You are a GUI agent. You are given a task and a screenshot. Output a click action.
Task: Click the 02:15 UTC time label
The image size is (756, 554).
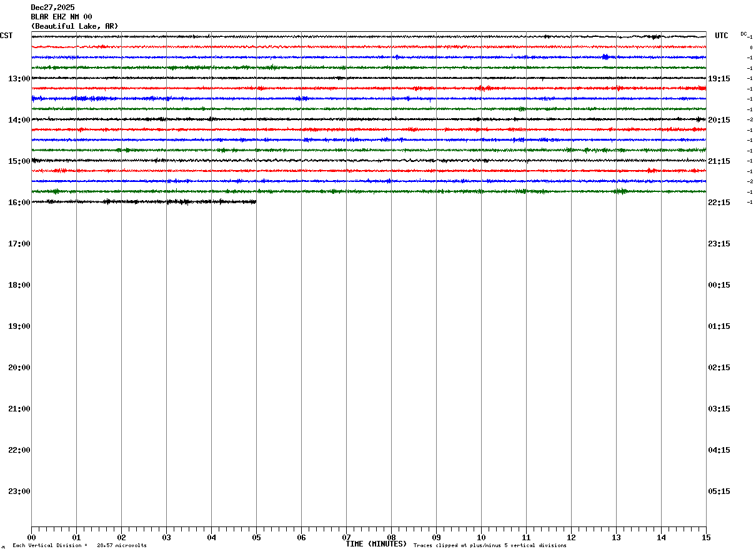[x=719, y=368]
